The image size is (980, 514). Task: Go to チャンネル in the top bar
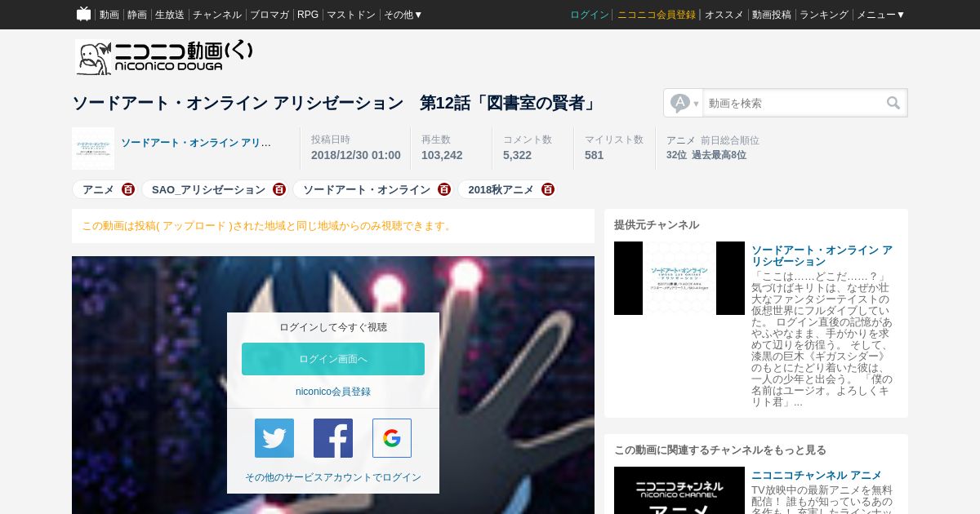[217, 15]
